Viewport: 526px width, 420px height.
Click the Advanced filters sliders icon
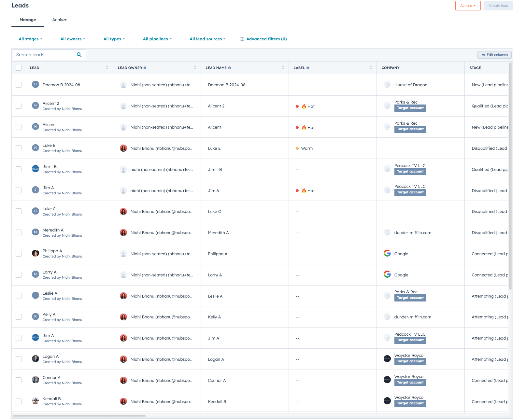242,39
